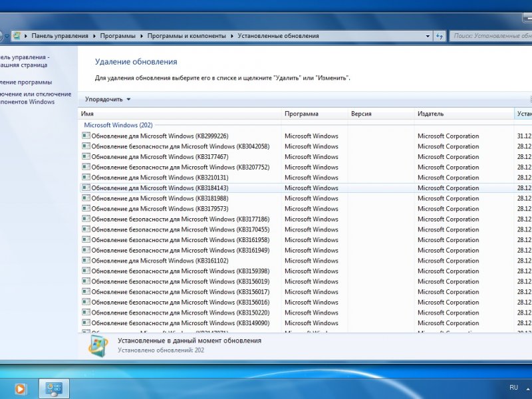532x399 pixels.
Task: Click the KB3156019 update row icon
Action: [x=86, y=281]
